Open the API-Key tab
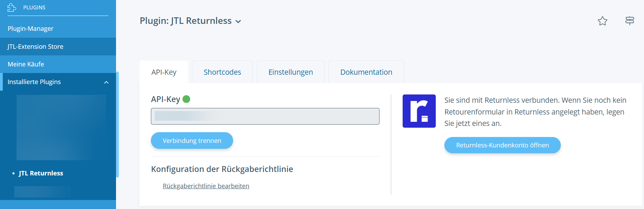Image resolution: width=644 pixels, height=209 pixels. (164, 72)
